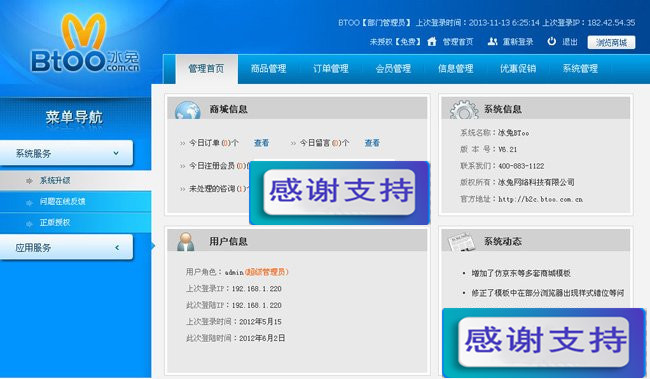Viewport: 650px width, 379px height.
Task: Open the 商品管理 tab
Action: [x=269, y=69]
